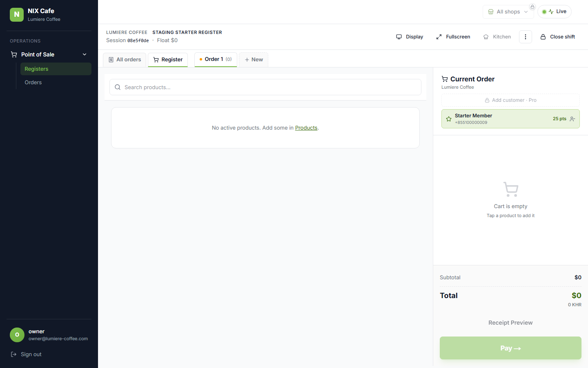This screenshot has height=368, width=588.
Task: Select the Order 1 tab
Action: coord(216,59)
